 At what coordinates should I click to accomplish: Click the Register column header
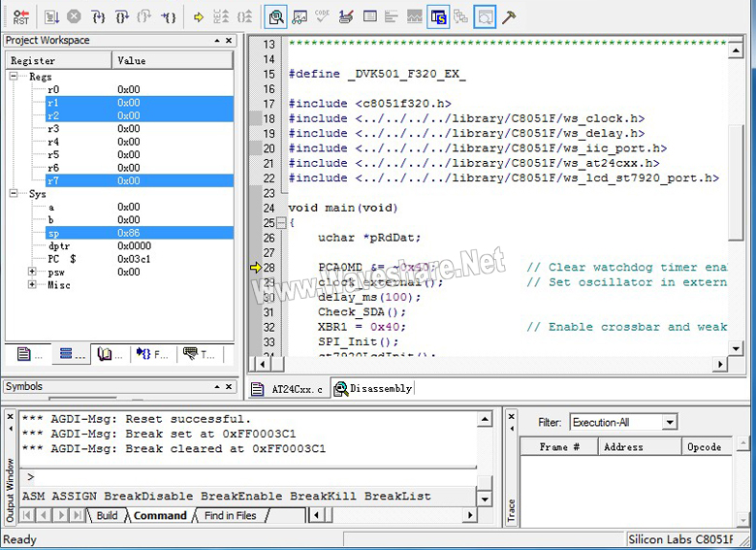59,60
